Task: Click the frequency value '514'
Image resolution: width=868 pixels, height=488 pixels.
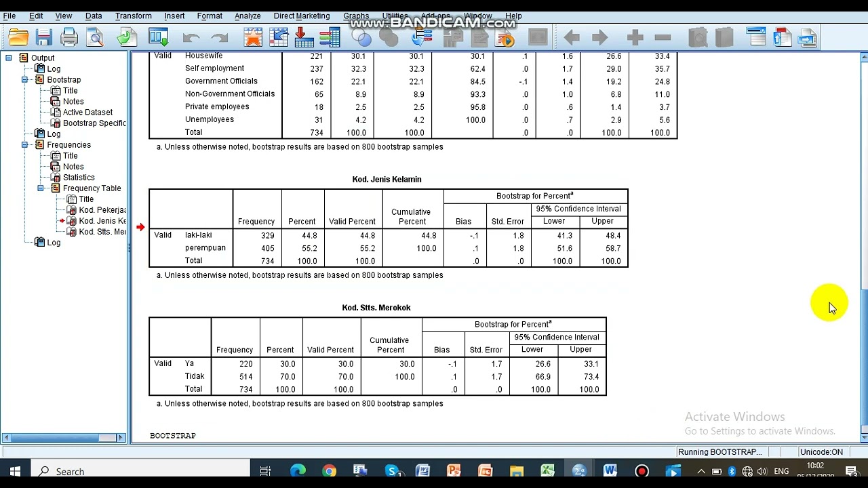Action: coord(245,377)
